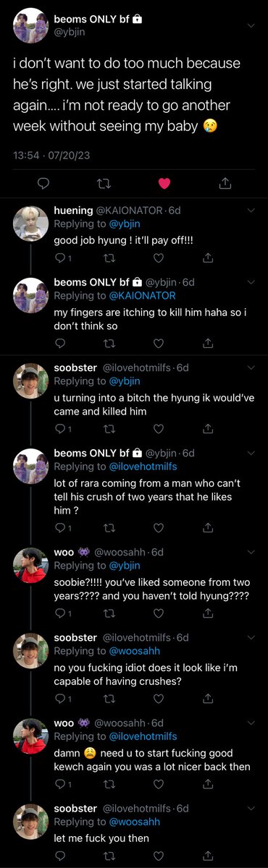The width and height of the screenshot is (268, 868).
Task: View huening's profile picture
Action: [x=31, y=223]
